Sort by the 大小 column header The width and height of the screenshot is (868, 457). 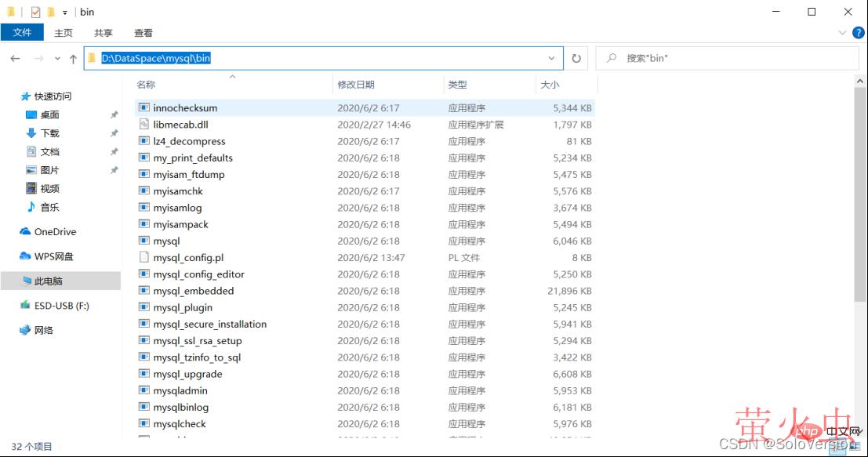(549, 85)
